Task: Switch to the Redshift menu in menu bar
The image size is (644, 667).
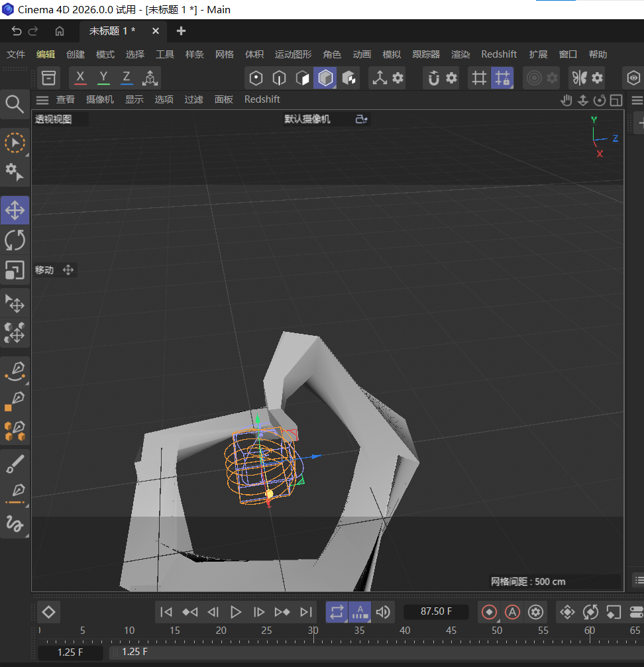Action: [x=499, y=54]
